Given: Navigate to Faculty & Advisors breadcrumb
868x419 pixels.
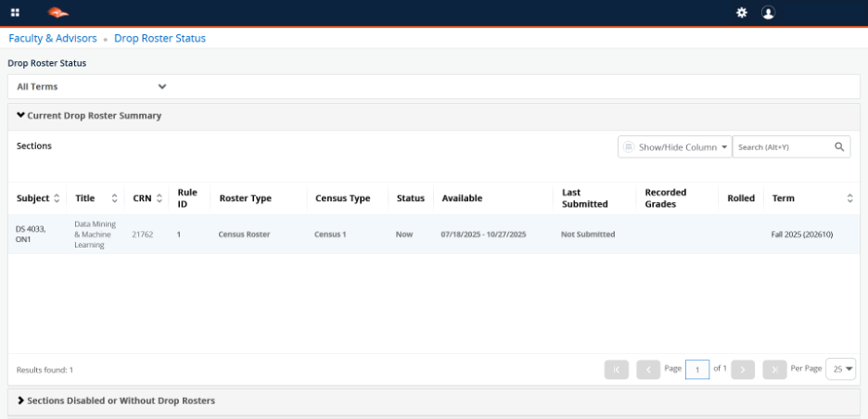Looking at the screenshot, I should point(53,38).
